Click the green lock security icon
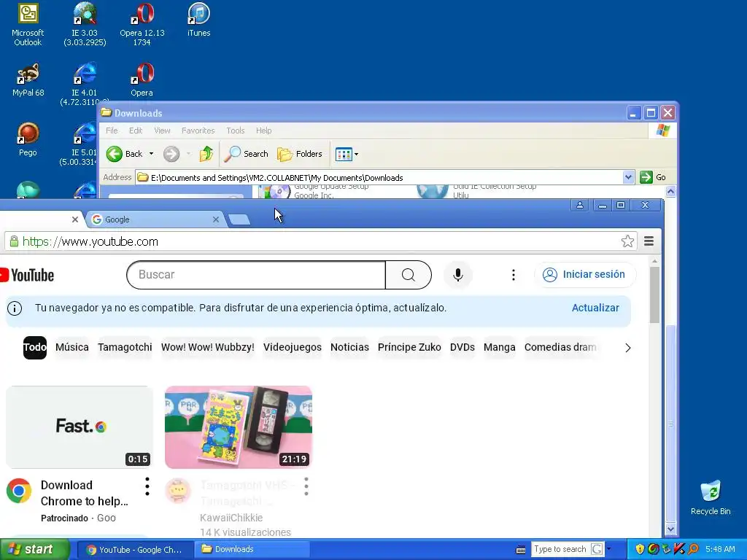 pyautogui.click(x=15, y=241)
